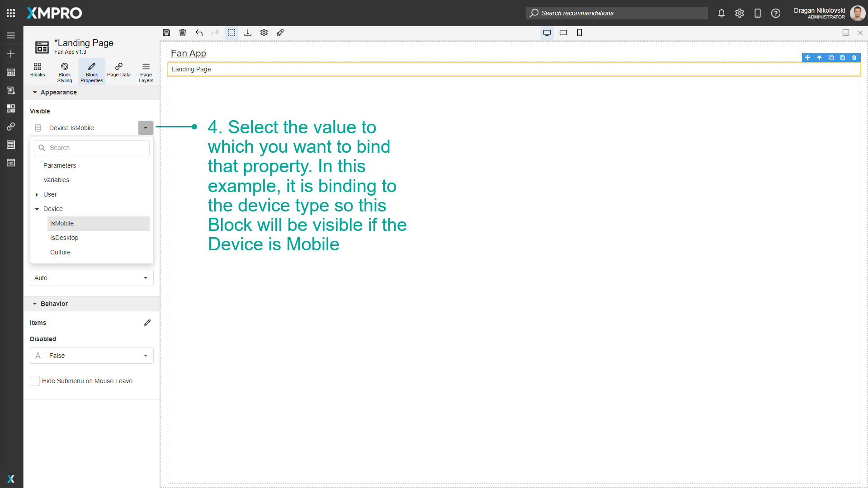
Task: Open Block Styling options
Action: tap(64, 71)
